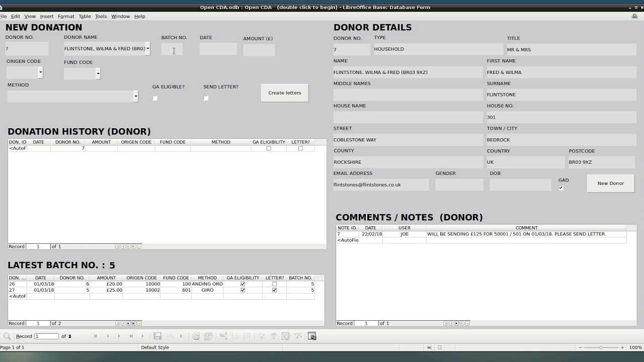Open the Help menu
644x362 pixels.
pyautogui.click(x=140, y=17)
